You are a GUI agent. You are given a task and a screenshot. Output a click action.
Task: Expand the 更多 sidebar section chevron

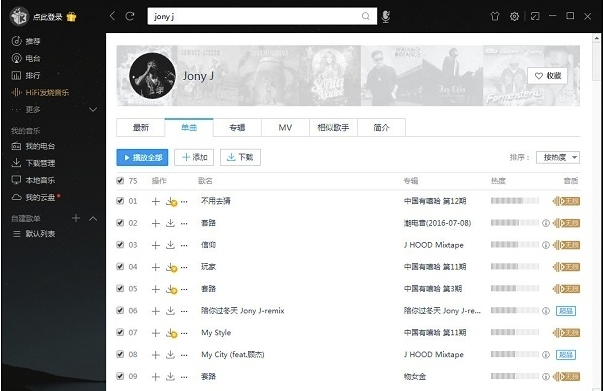93,110
